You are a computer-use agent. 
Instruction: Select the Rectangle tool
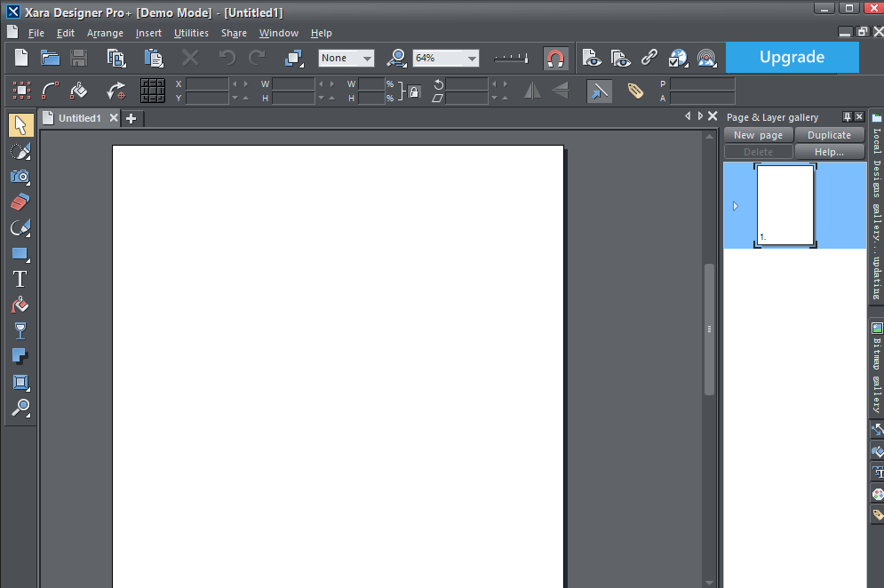pyautogui.click(x=20, y=254)
